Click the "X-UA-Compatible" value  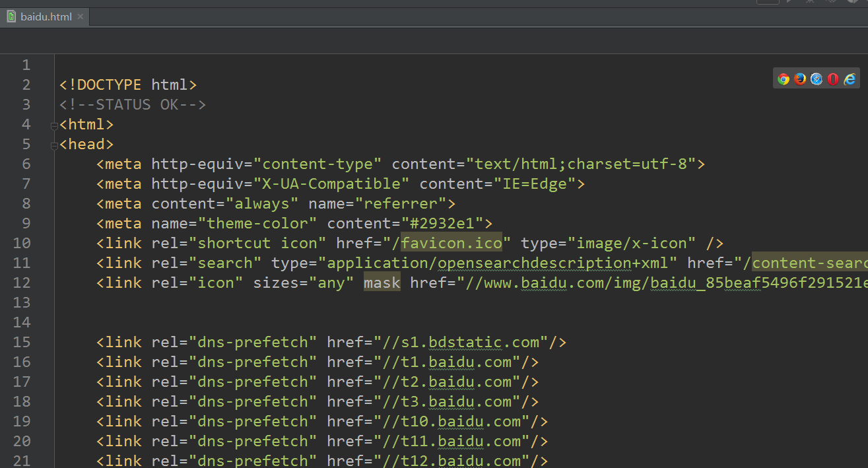(332, 184)
